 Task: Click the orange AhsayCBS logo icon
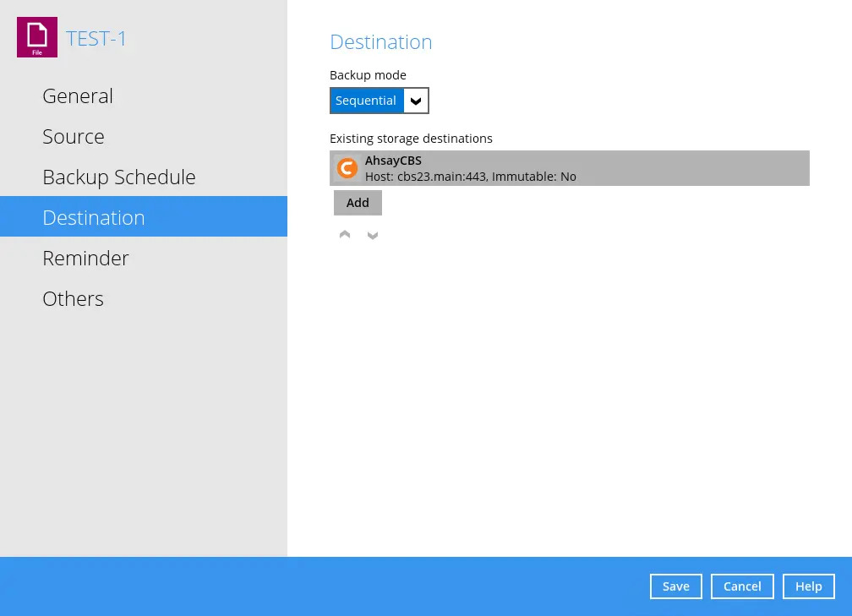[347, 168]
